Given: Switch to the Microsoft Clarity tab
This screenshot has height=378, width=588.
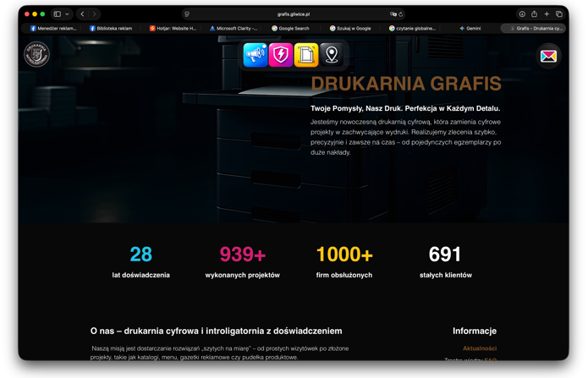Looking at the screenshot, I should (x=233, y=29).
